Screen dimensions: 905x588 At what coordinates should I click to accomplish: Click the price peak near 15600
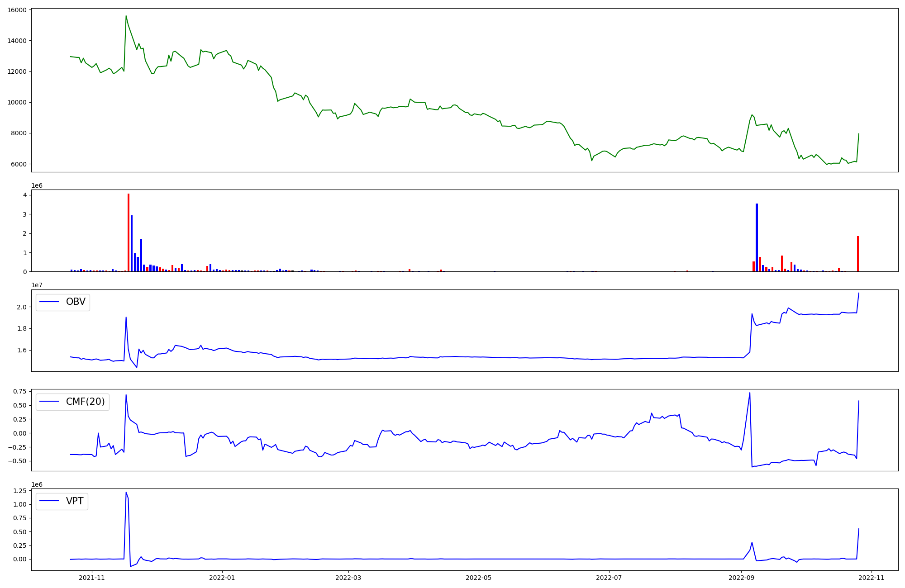pos(126,16)
